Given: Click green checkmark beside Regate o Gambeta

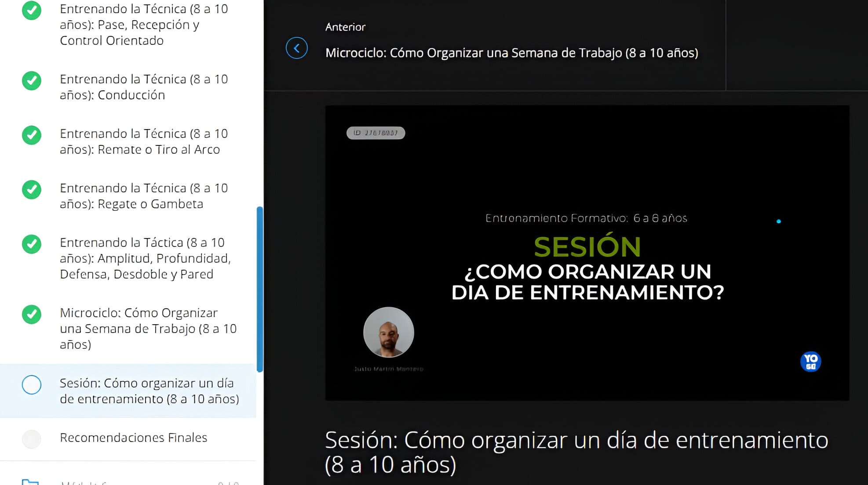Looking at the screenshot, I should point(32,190).
